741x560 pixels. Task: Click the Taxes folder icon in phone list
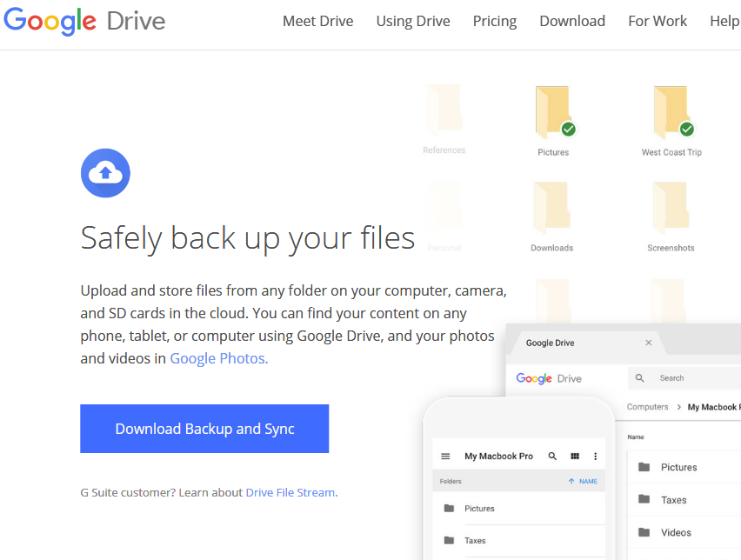click(449, 540)
